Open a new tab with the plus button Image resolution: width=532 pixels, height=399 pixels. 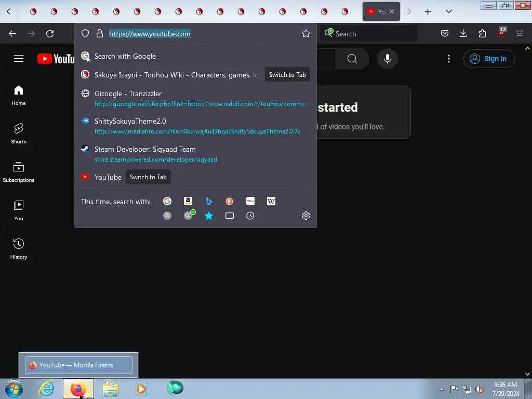428,11
